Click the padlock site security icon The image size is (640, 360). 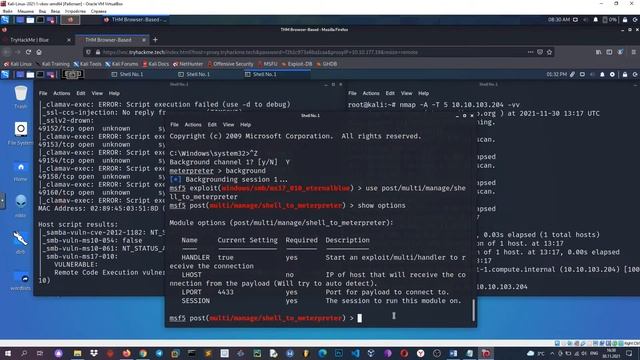click(98, 52)
